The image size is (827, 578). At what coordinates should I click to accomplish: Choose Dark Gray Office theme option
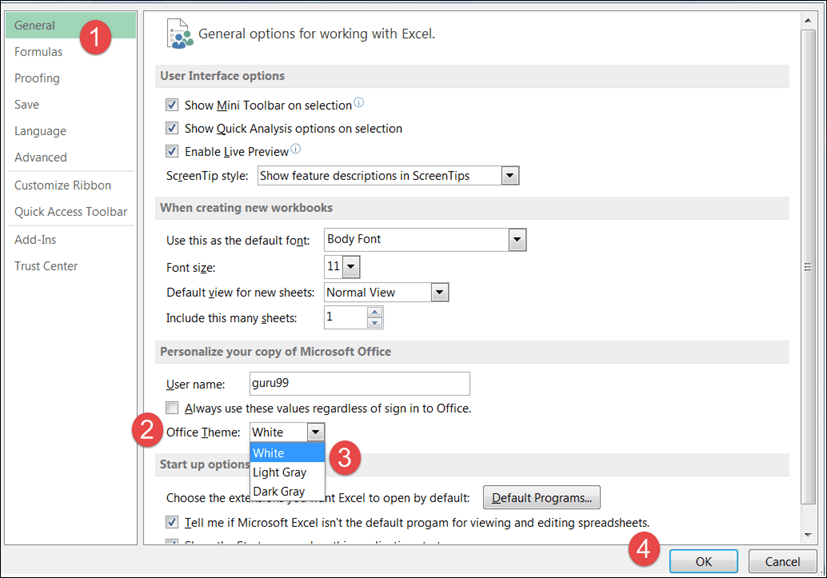point(278,491)
